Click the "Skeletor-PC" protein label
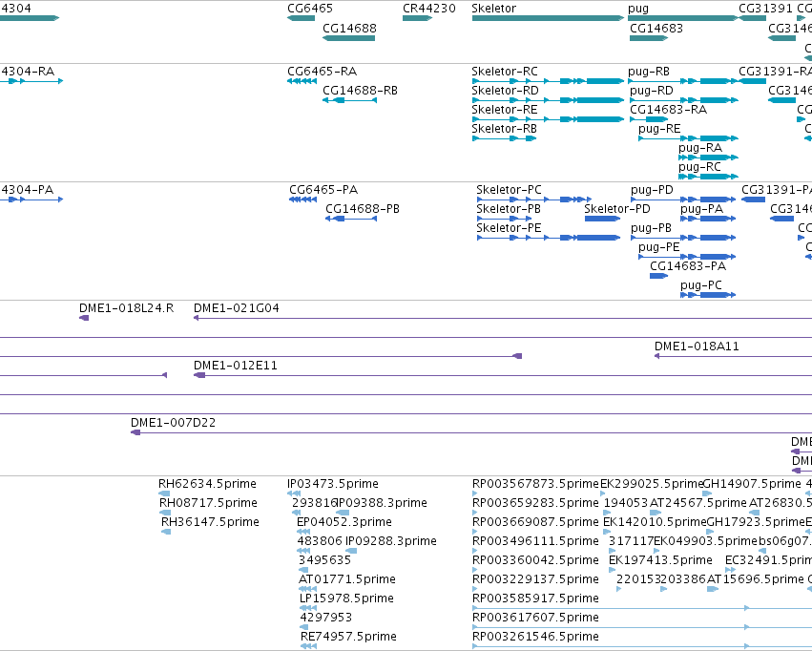 point(510,190)
